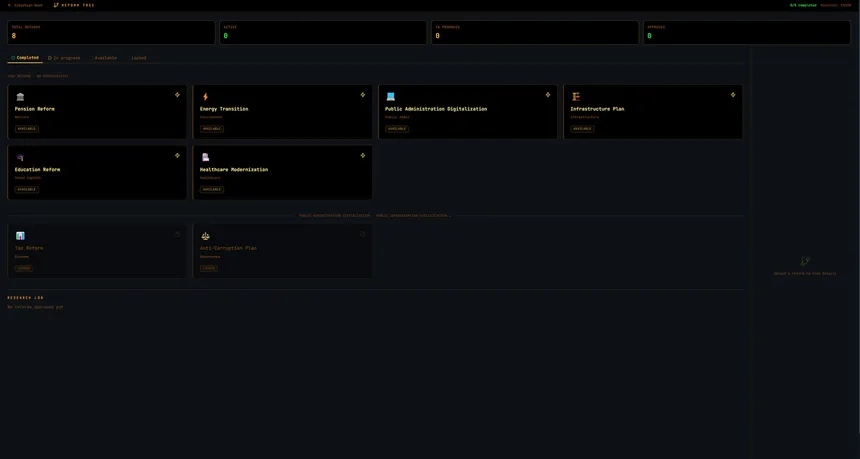Viewport: 860px width, 459px height.
Task: Switch to the Locked tab
Action: tap(137, 58)
